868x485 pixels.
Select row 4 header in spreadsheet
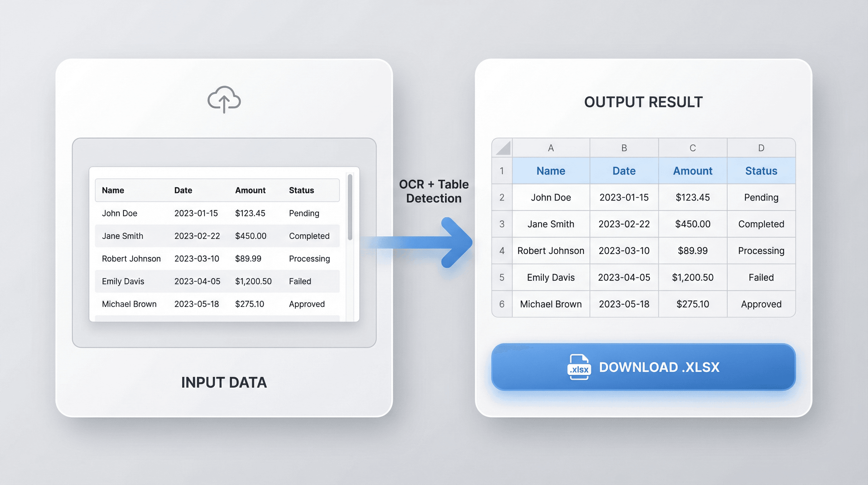point(502,251)
